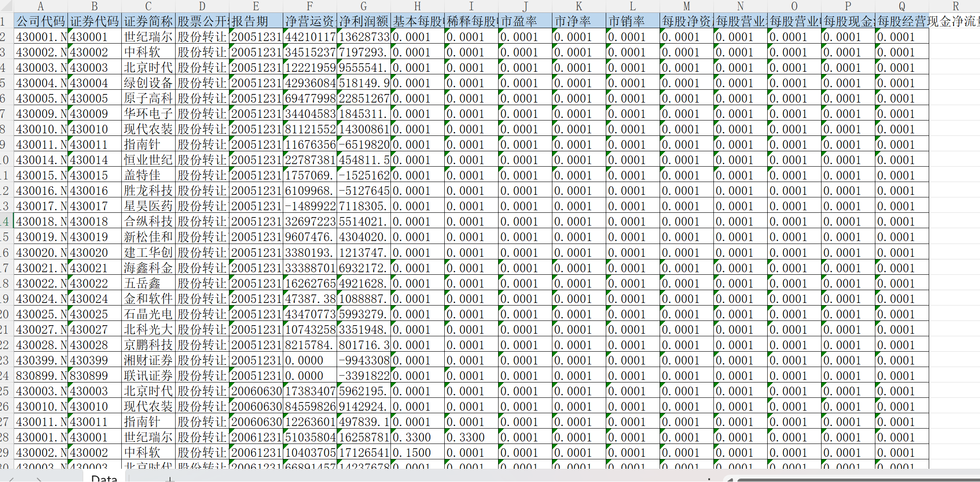Click the next sheet navigation arrow
This screenshot has height=482, width=980.
click(x=39, y=479)
